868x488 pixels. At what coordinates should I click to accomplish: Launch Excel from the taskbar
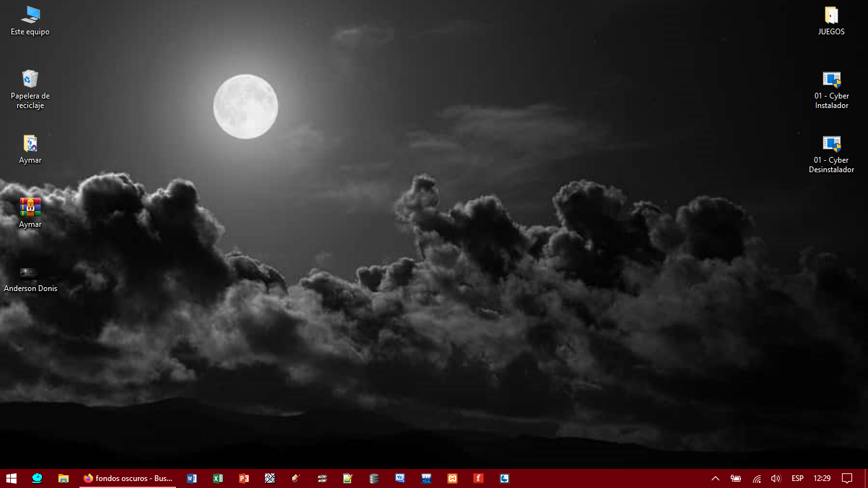(218, 478)
